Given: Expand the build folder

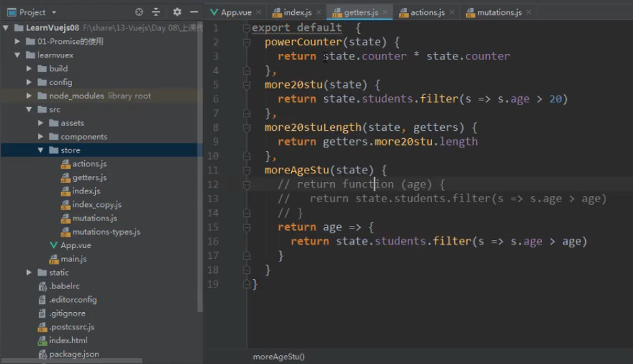Looking at the screenshot, I should [29, 69].
